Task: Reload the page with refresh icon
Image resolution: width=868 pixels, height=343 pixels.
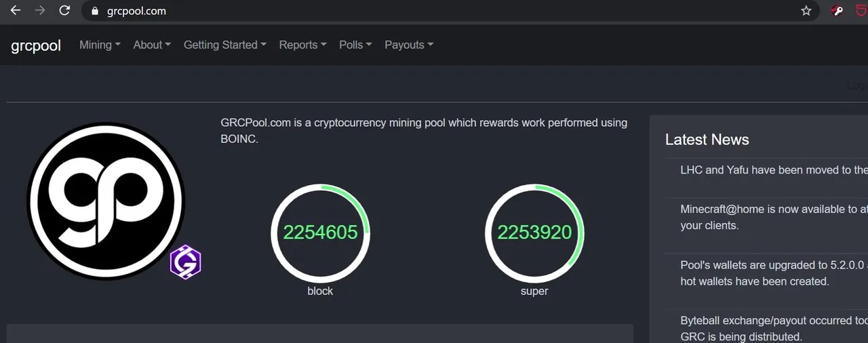Action: pyautogui.click(x=64, y=11)
